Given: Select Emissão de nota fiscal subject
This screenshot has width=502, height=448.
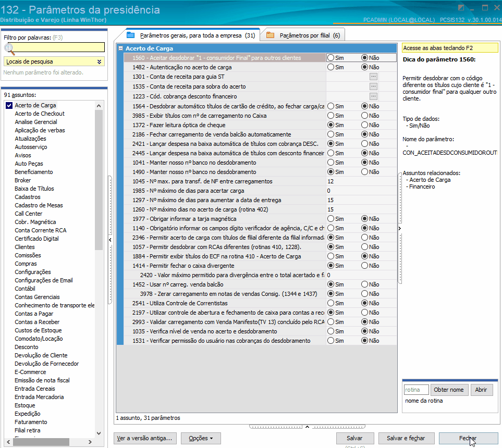Looking at the screenshot, I should click(42, 380).
